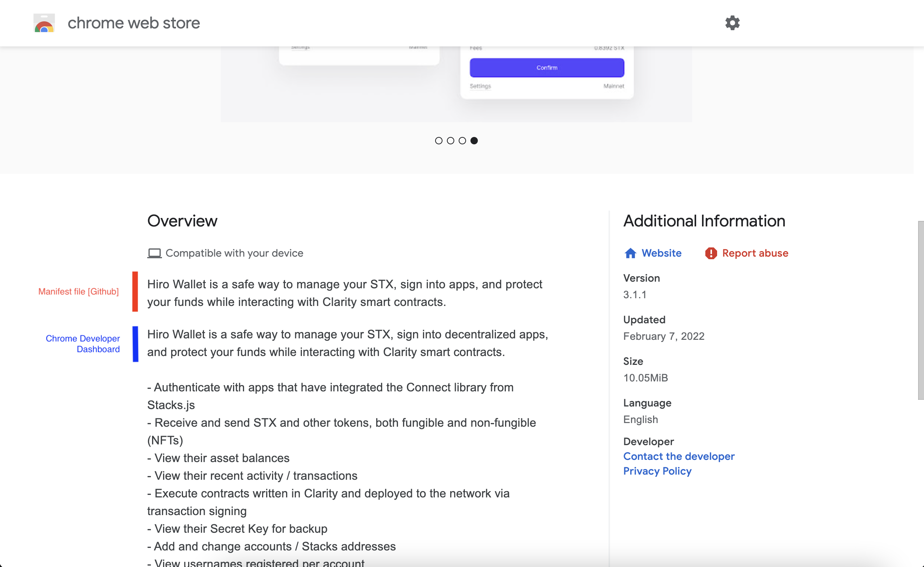Screen dimensions: 924x567
Task: Select the second carousel dot
Action: click(x=450, y=141)
